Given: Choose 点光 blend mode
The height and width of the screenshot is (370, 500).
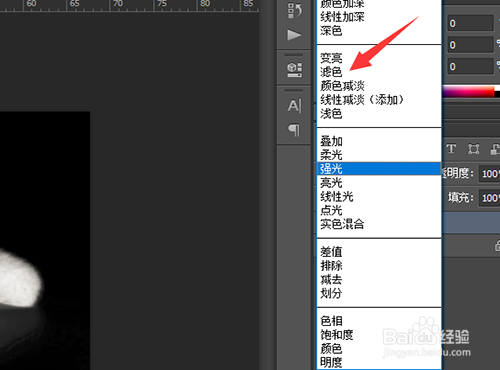Looking at the screenshot, I should point(379,210).
